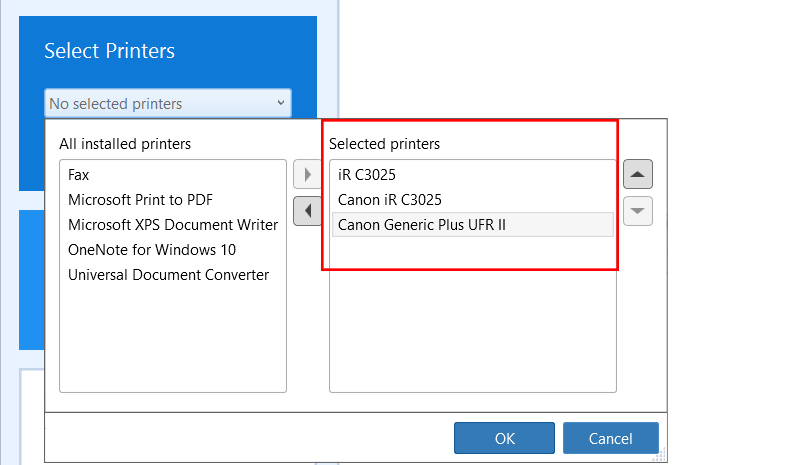Click the resize grip at dialog corner
Viewport: 790px width, 465px height.
tap(661, 456)
